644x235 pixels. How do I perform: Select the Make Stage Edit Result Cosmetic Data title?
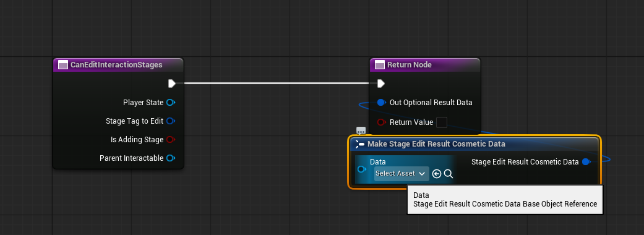pos(436,144)
